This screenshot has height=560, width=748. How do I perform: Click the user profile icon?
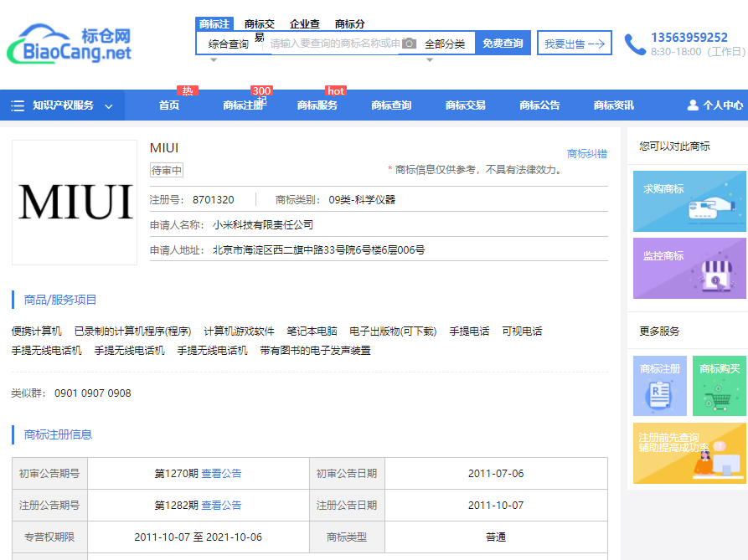point(693,105)
